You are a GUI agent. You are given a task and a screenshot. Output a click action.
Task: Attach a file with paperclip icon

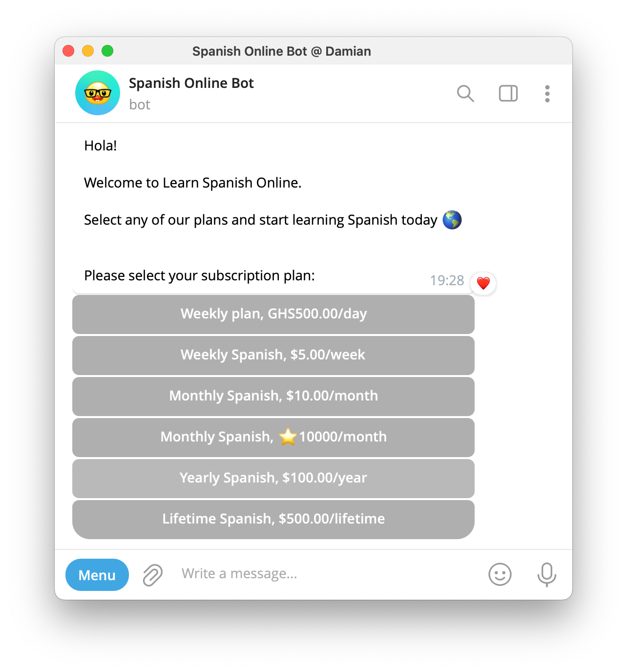pyautogui.click(x=153, y=575)
